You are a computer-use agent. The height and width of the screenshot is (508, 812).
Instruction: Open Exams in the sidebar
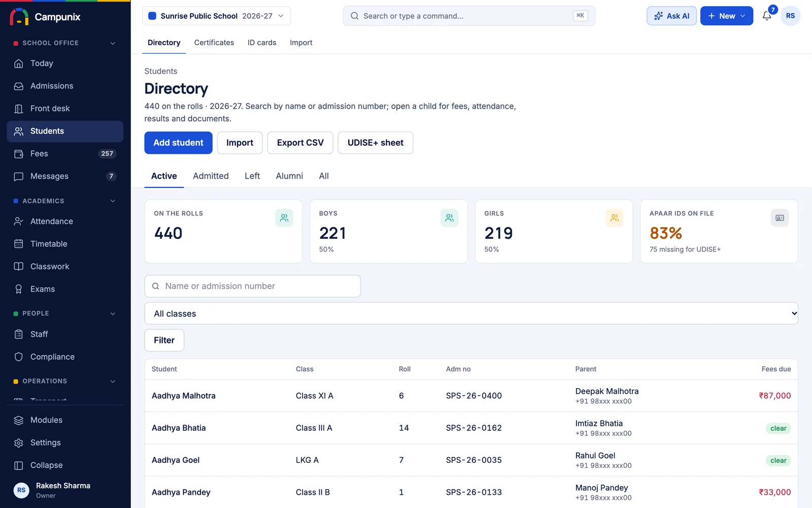pos(65,289)
